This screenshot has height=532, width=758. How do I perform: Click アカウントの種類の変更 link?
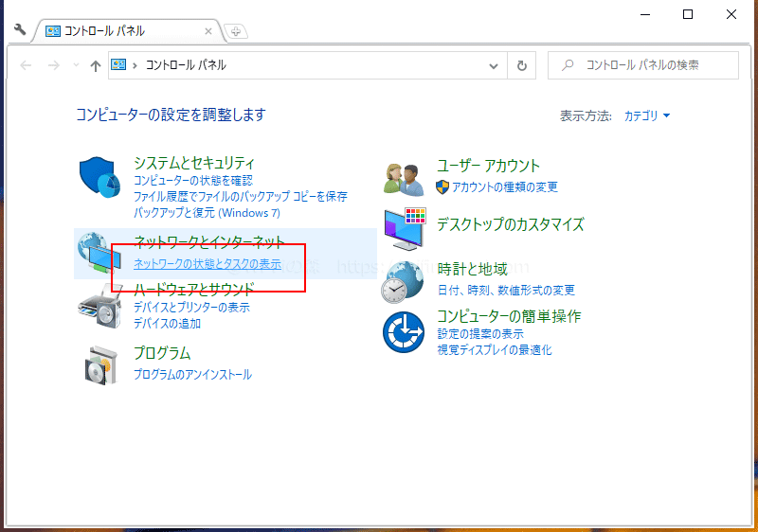505,186
